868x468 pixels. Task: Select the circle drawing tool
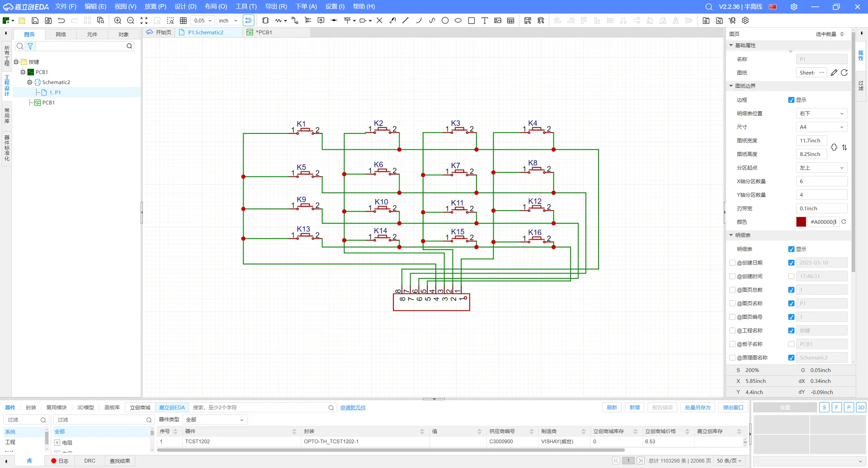445,20
